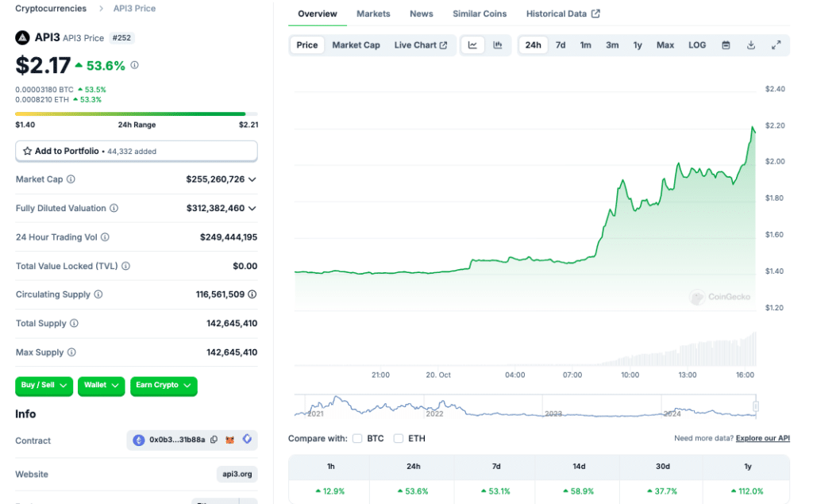
Task: Click the right handle of the history navigator
Action: coord(756,406)
